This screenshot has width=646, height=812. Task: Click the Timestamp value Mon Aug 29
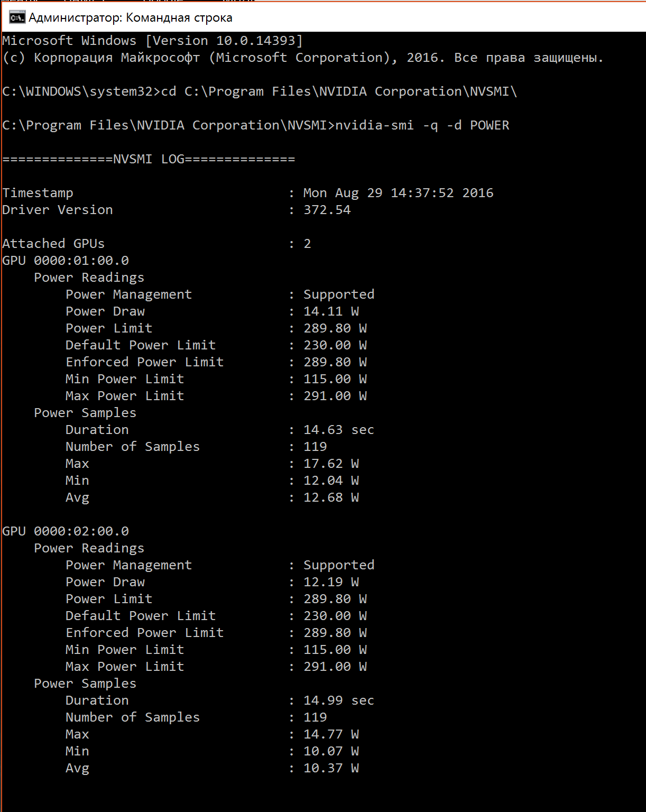click(x=398, y=193)
